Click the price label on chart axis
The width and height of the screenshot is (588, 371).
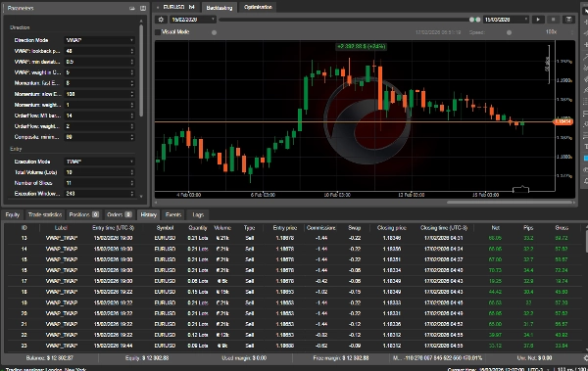pos(563,121)
